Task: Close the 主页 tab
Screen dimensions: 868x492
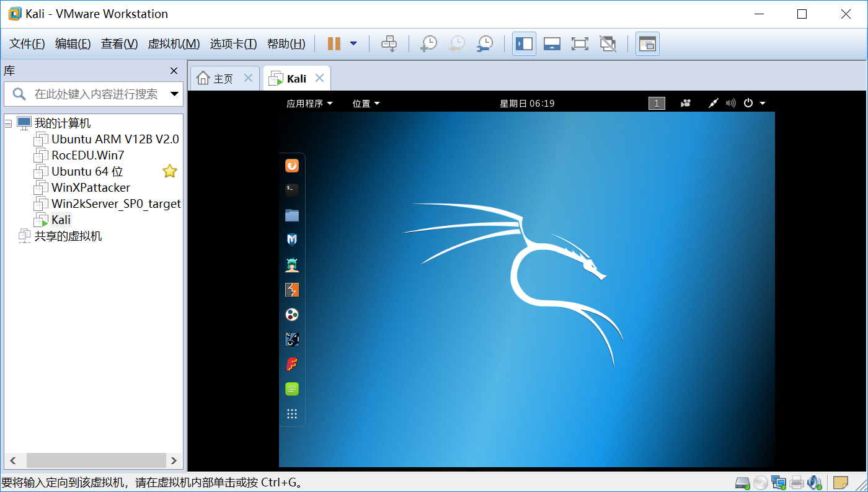Action: (x=248, y=78)
